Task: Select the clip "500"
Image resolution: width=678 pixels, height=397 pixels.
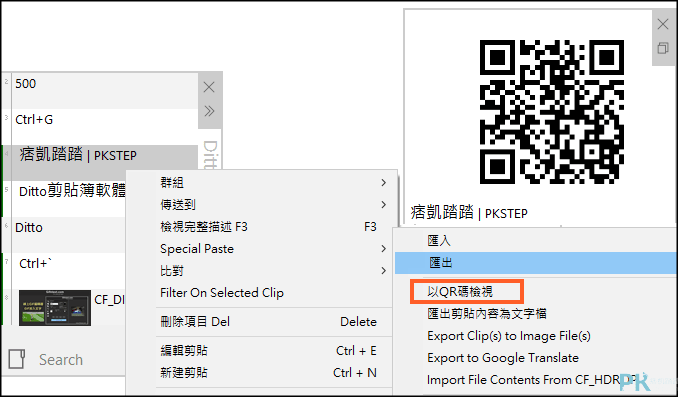Action: [105, 91]
